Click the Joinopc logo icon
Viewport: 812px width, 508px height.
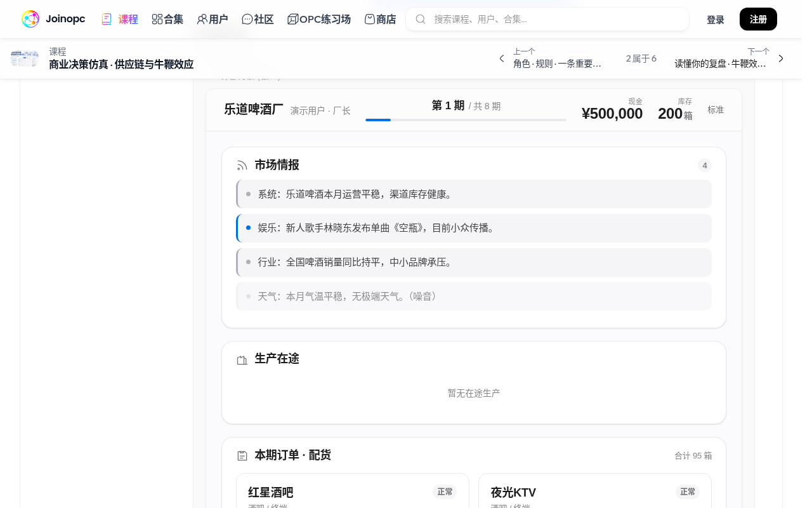coord(30,19)
